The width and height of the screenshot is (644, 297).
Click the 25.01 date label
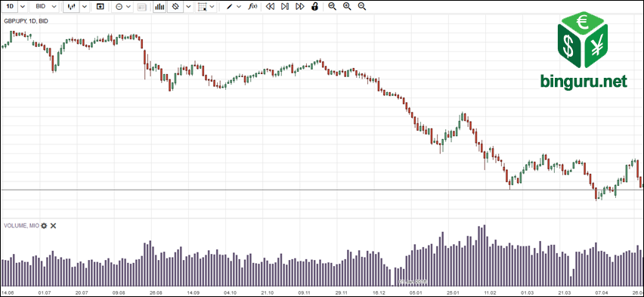pos(453,292)
